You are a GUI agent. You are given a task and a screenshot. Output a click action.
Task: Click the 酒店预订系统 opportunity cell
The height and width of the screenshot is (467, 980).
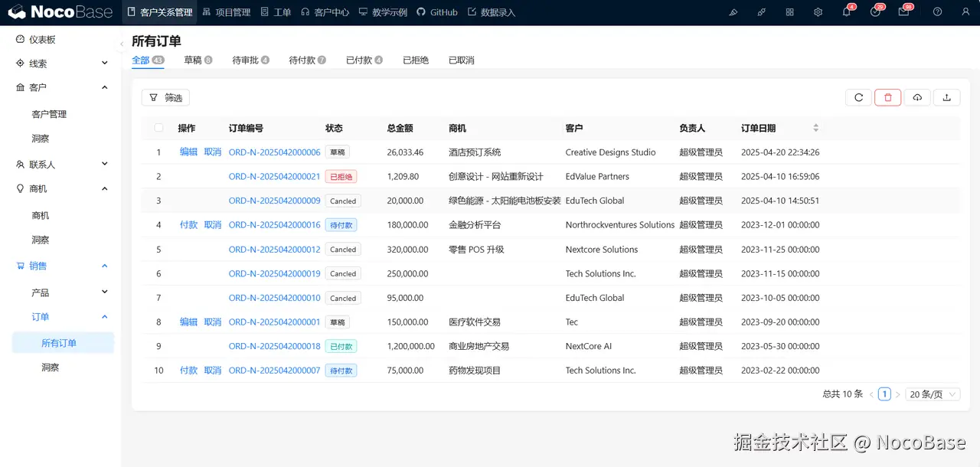point(475,152)
